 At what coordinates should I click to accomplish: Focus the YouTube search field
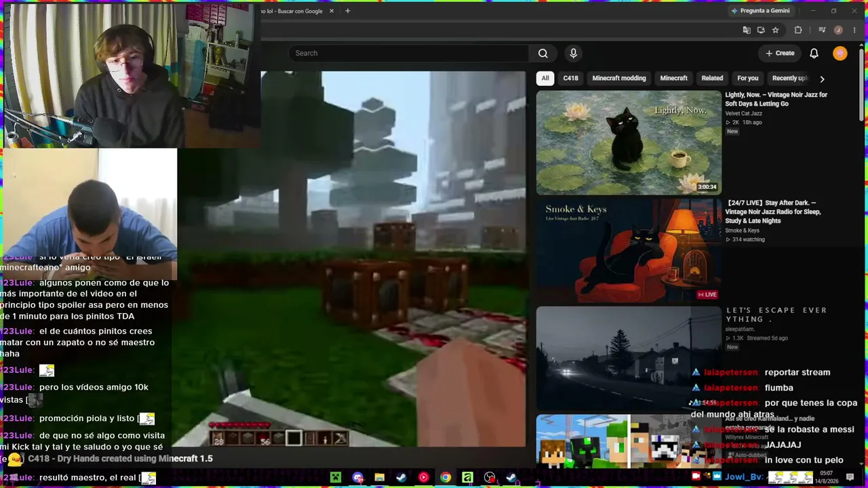click(x=409, y=54)
